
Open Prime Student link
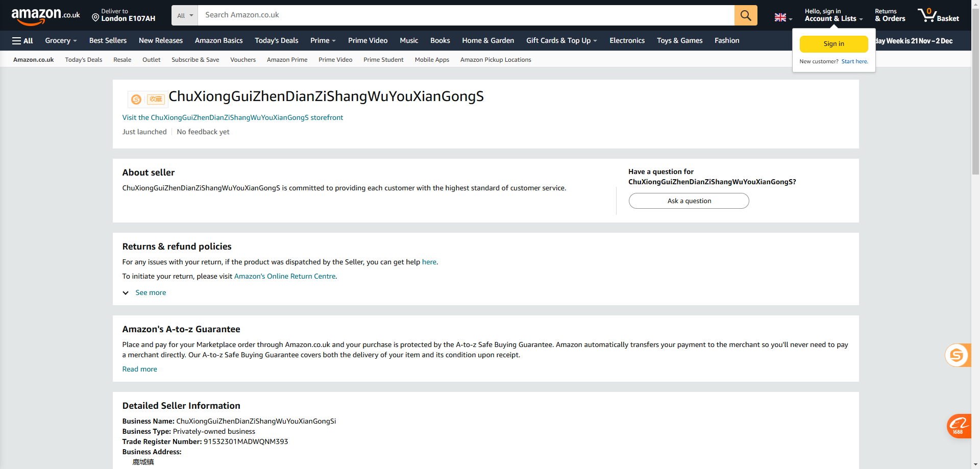383,60
